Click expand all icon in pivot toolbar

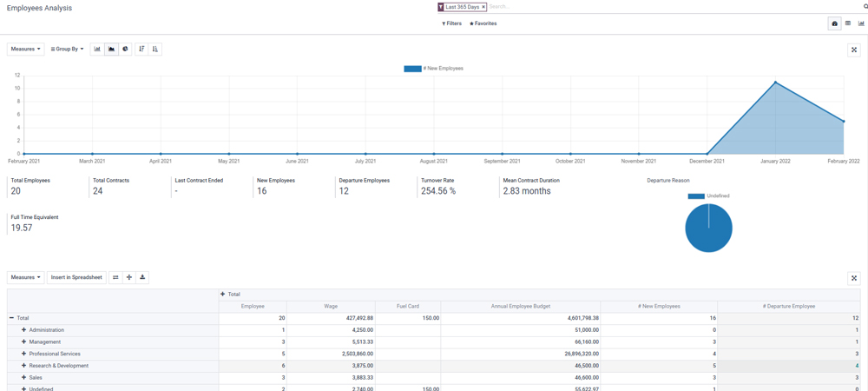tap(129, 278)
